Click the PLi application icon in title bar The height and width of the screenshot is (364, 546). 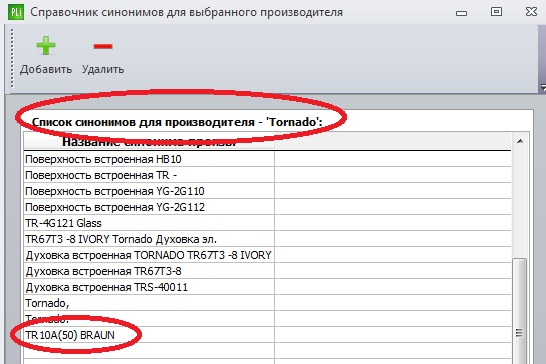point(16,13)
